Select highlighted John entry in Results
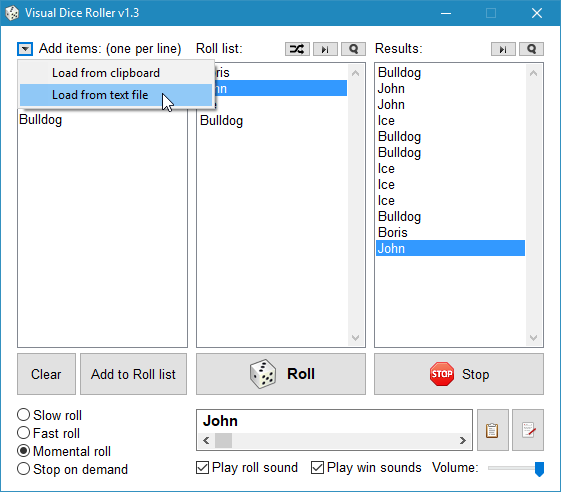Viewport: 561px width, 492px height. (450, 248)
